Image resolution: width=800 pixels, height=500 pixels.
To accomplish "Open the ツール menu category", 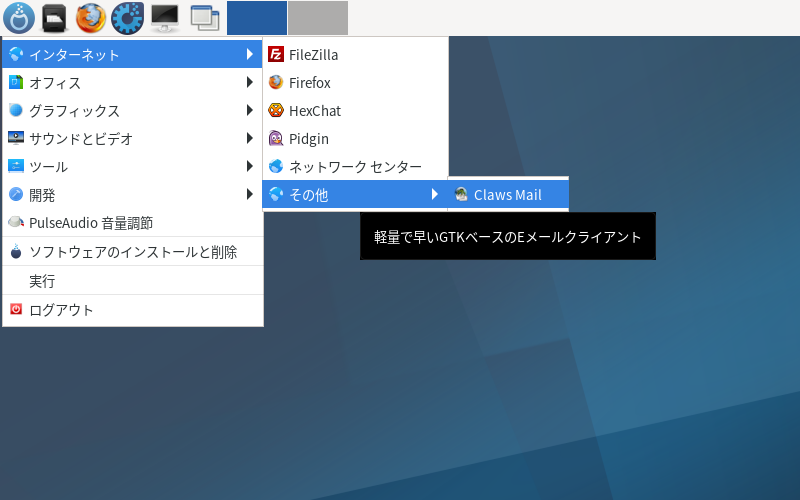I will point(133,166).
